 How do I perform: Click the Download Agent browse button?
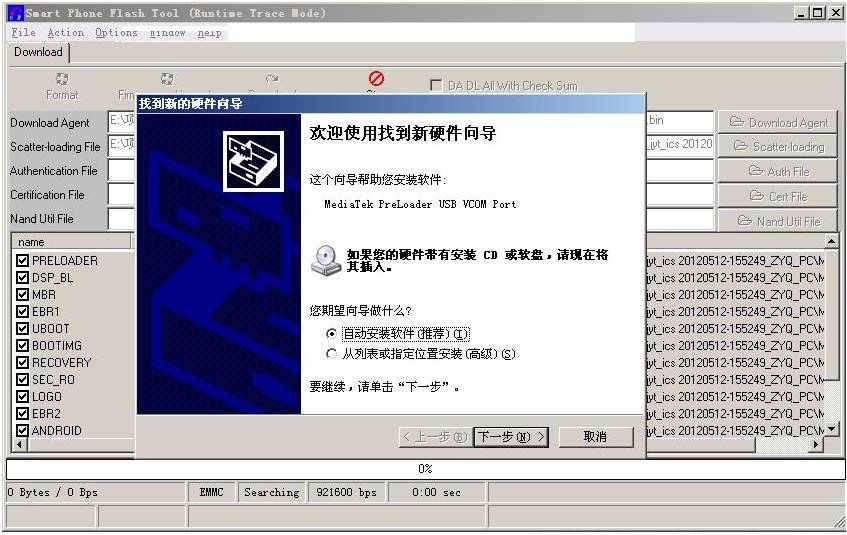(x=777, y=122)
